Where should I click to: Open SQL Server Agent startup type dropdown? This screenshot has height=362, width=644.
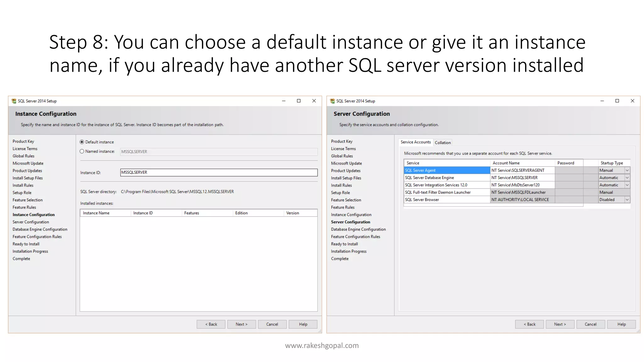(627, 170)
